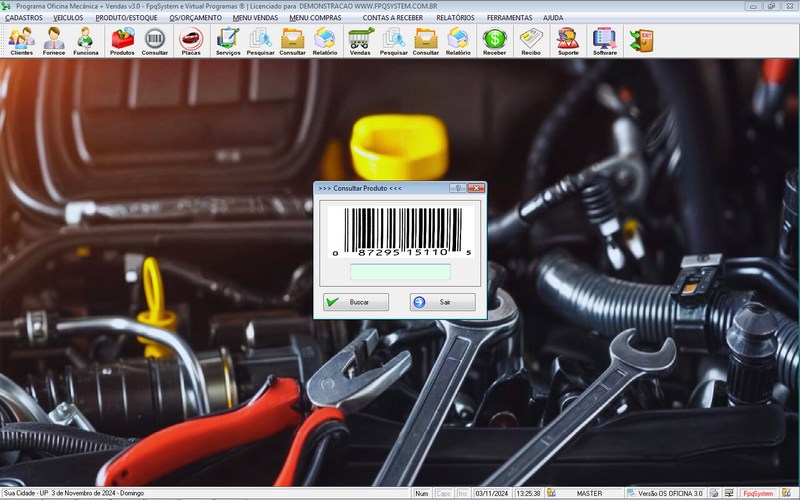Open the CADASTROS menu
Screen dimensions: 800x500
pos(24,17)
